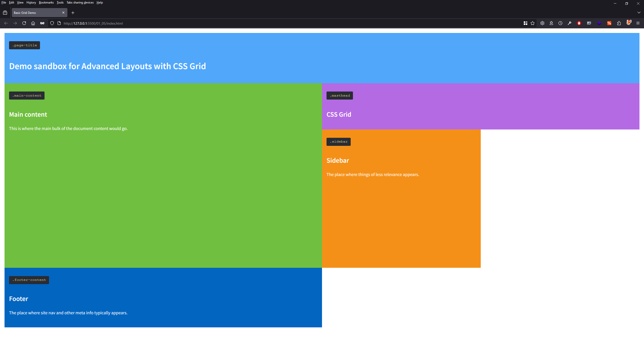
Task: Click the 'main bulk of the document' paragraph
Action: click(68, 128)
